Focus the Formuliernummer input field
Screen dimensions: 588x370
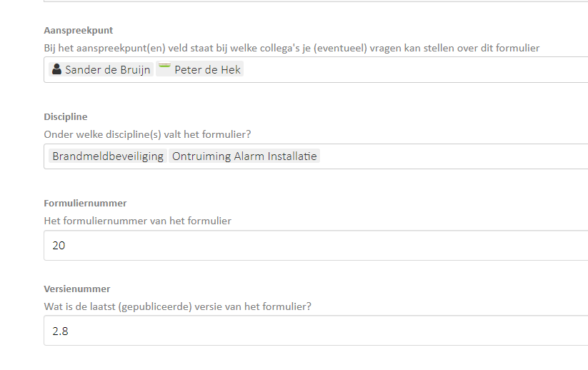316,246
